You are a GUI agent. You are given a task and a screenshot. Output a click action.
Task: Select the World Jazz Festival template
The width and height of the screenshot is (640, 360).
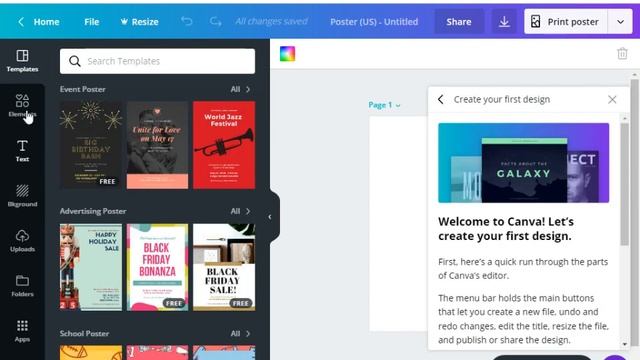[x=224, y=145]
